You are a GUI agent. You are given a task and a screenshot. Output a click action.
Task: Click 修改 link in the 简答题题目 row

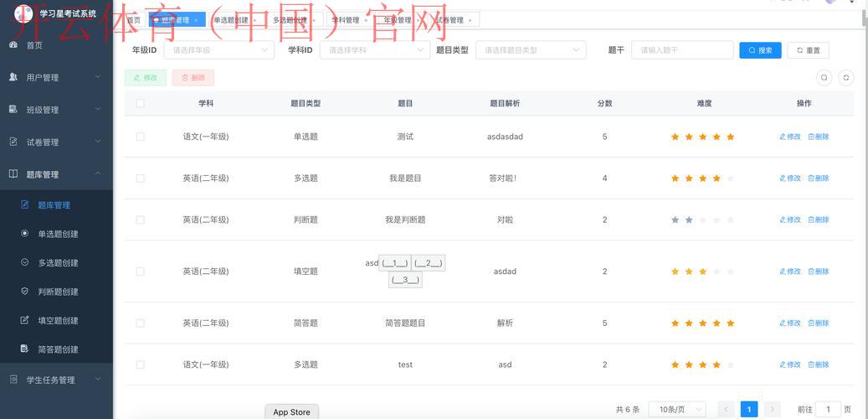tap(790, 323)
